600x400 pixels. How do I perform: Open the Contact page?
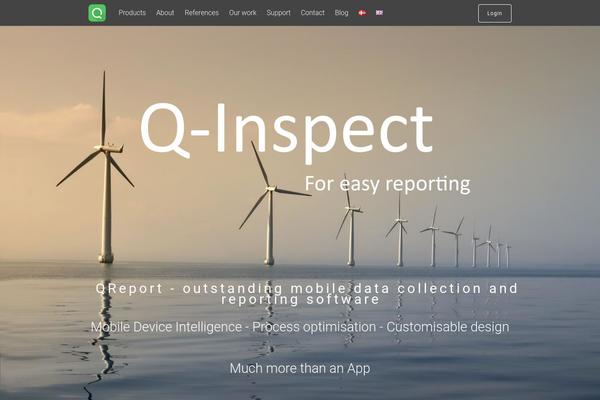point(313,13)
